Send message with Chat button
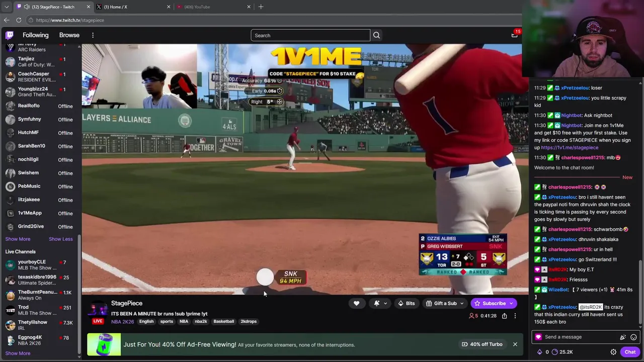 click(x=630, y=352)
